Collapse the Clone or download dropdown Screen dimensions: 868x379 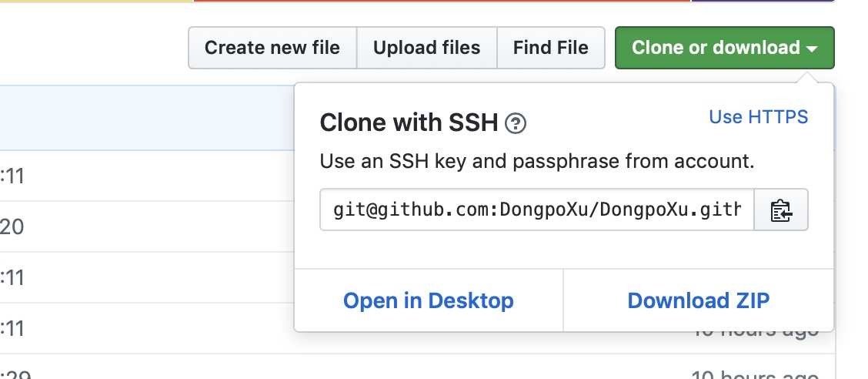click(x=723, y=48)
